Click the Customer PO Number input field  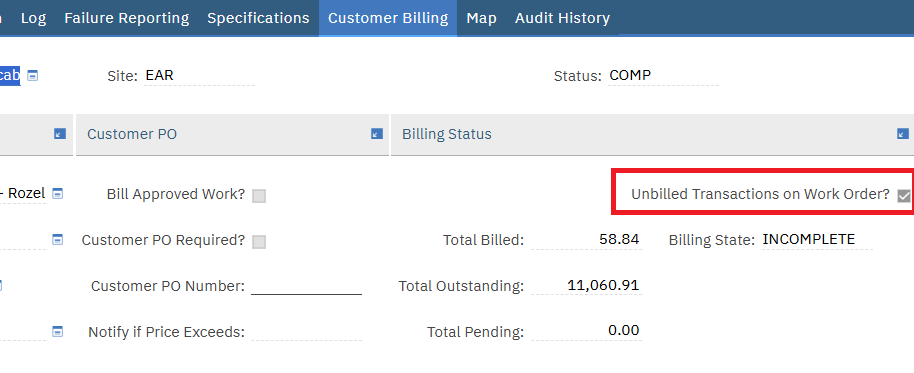point(307,286)
